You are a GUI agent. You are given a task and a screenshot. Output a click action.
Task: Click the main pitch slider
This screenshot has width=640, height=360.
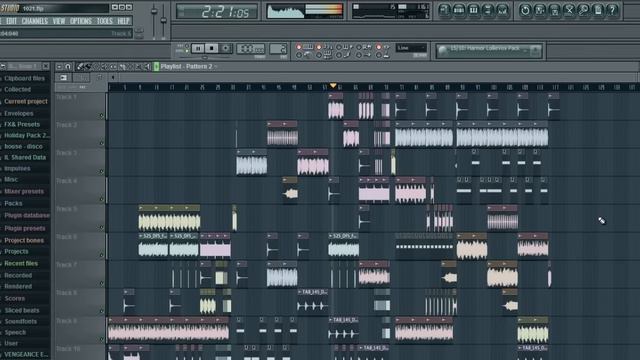coord(164,20)
